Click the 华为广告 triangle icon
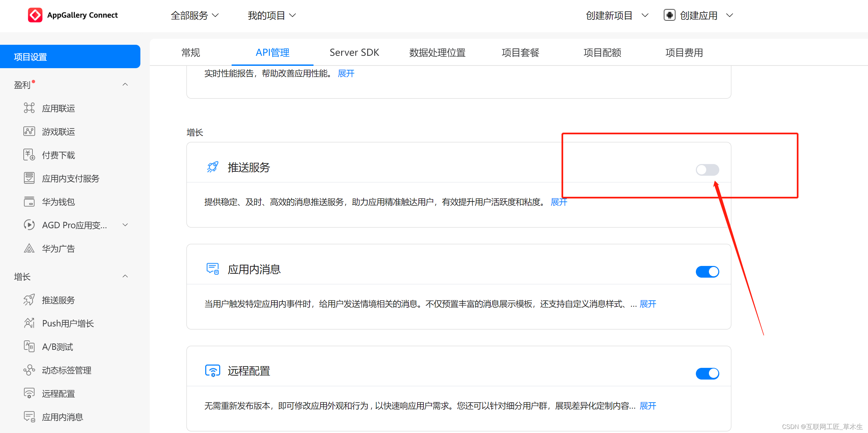Screen dimensions: 868x433 (x=29, y=248)
